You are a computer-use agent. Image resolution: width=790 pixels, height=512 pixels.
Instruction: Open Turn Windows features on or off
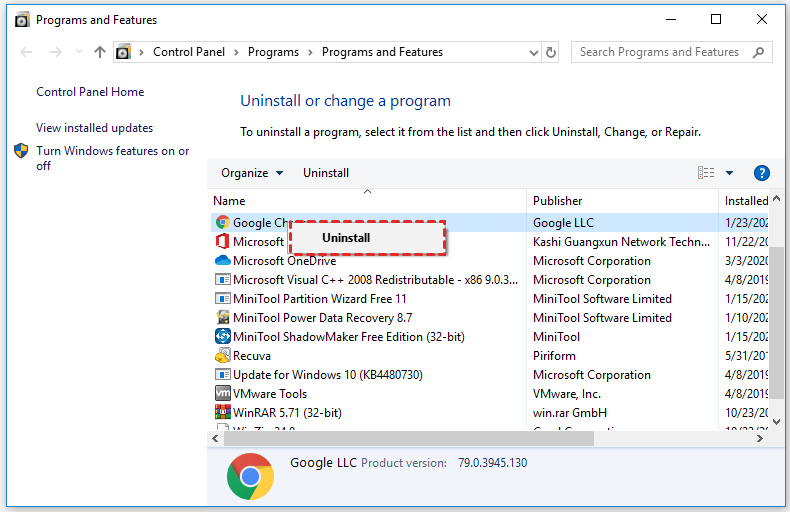click(112, 158)
